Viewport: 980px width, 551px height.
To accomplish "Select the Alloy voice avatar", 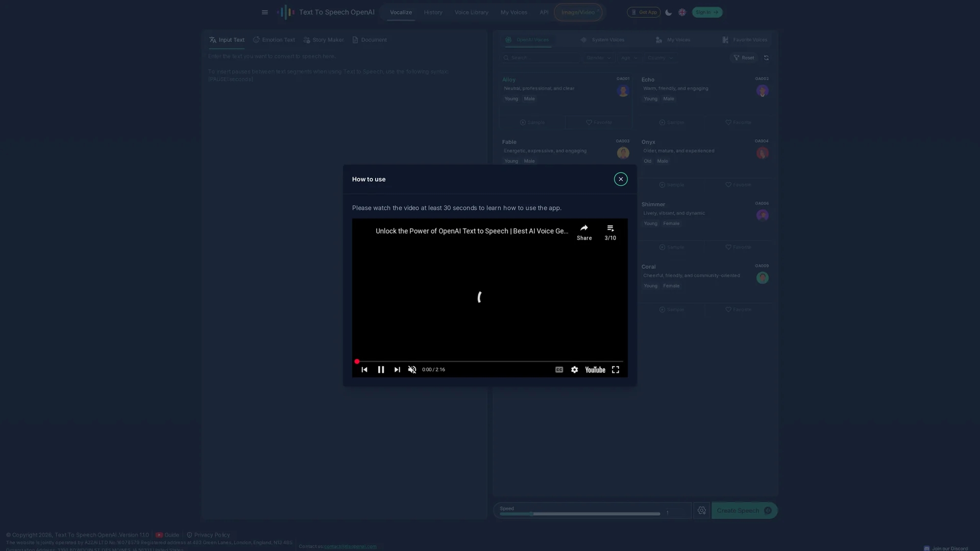I will pyautogui.click(x=623, y=91).
